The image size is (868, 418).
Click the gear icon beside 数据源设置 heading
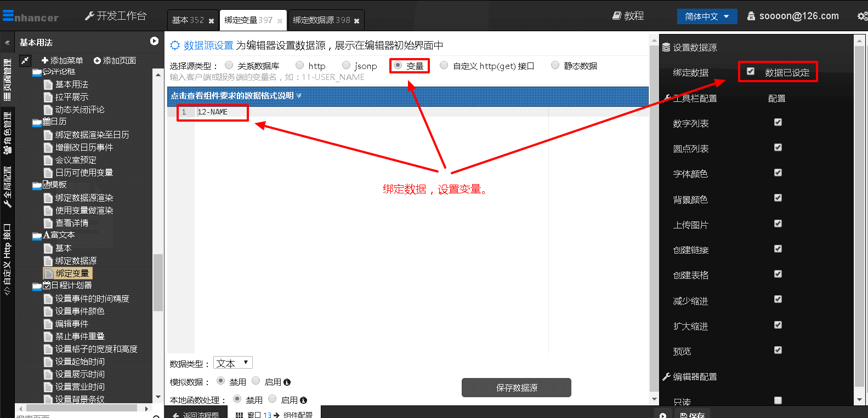click(175, 45)
